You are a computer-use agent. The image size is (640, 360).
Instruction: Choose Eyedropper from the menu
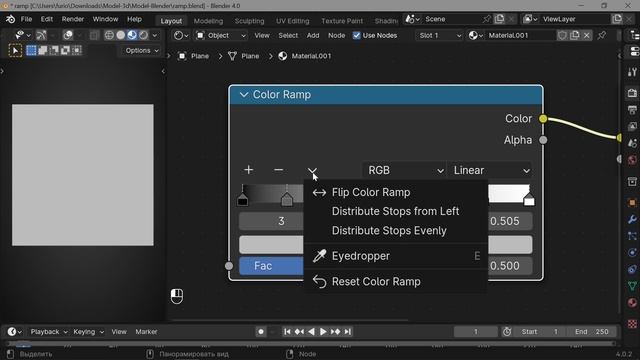396,256
